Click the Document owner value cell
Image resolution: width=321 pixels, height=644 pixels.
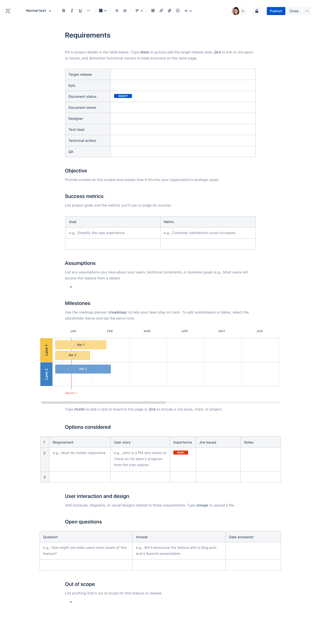point(183,108)
